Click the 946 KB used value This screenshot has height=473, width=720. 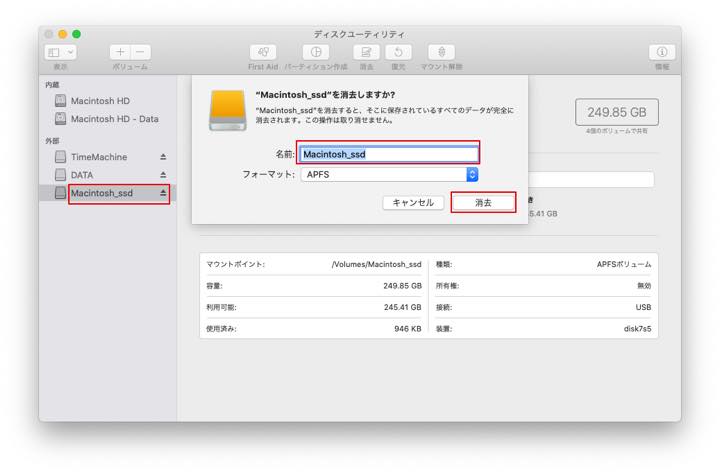407,329
